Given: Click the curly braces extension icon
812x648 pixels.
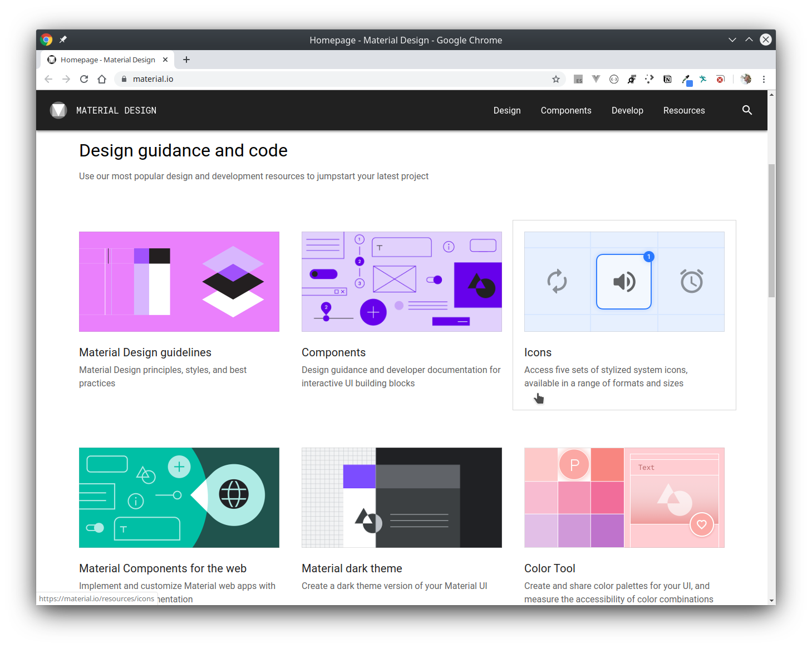Looking at the screenshot, I should coord(614,79).
